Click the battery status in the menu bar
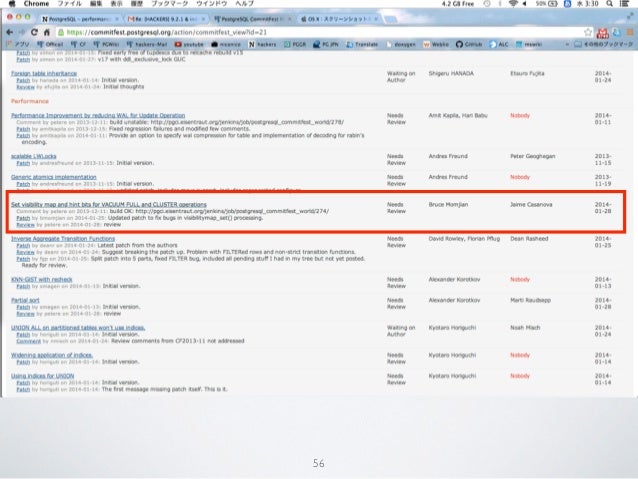Screen dimensions: 638x479 click(x=546, y=4)
